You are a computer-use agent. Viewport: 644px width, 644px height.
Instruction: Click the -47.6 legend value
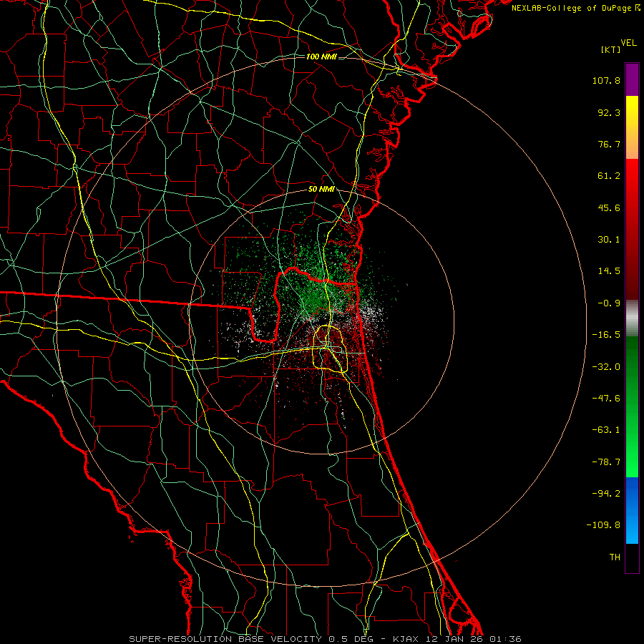click(x=606, y=399)
